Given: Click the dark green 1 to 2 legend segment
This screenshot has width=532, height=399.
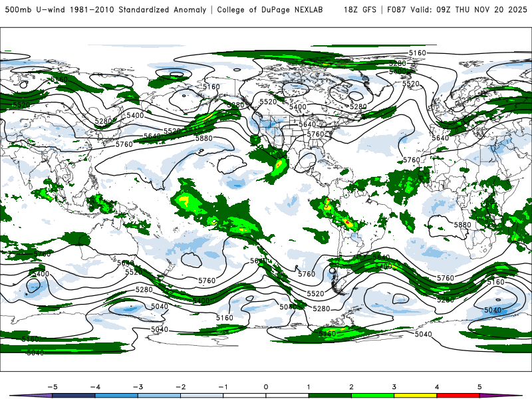Looking at the screenshot, I should (330, 396).
